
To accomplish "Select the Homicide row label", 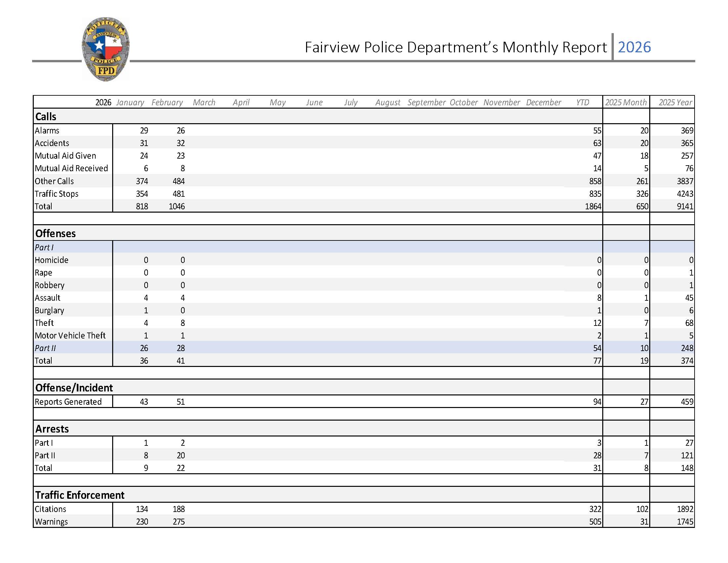I will click(52, 260).
